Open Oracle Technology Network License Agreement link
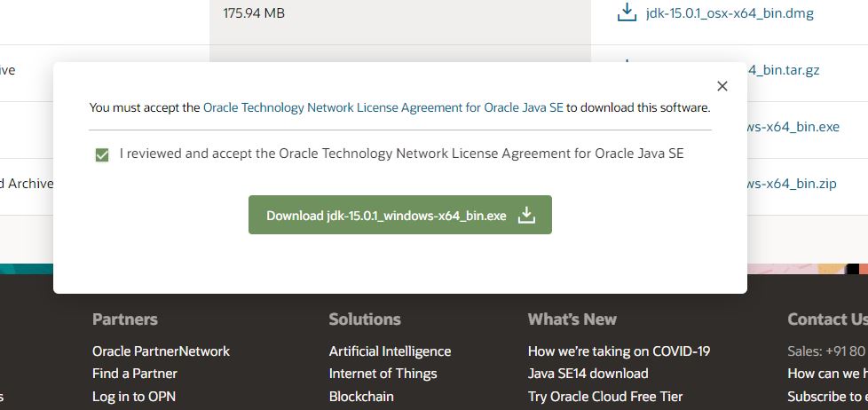 383,108
